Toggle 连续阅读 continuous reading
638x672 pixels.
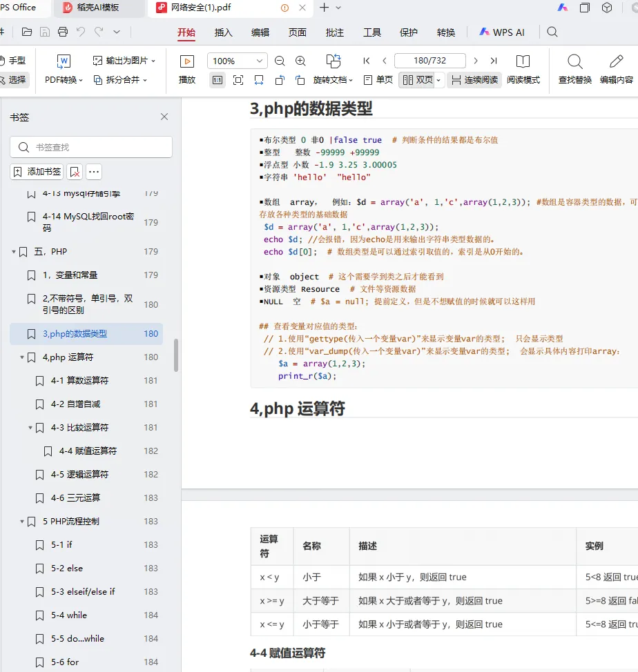(474, 80)
